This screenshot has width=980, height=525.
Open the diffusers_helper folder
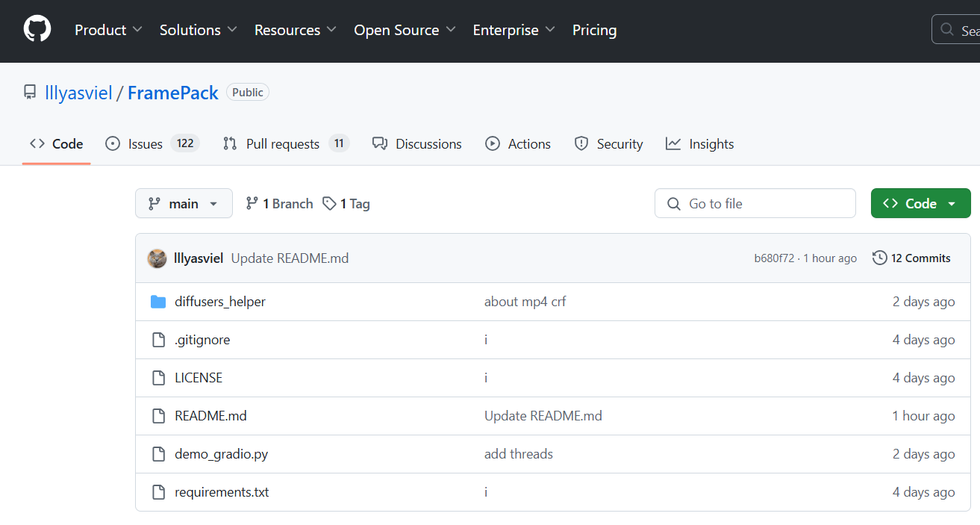220,302
